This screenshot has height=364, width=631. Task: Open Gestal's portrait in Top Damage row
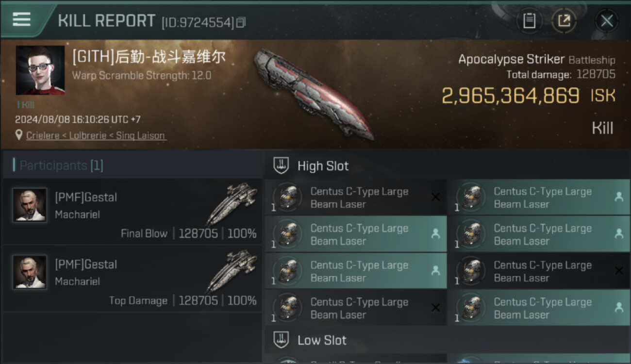click(x=30, y=272)
